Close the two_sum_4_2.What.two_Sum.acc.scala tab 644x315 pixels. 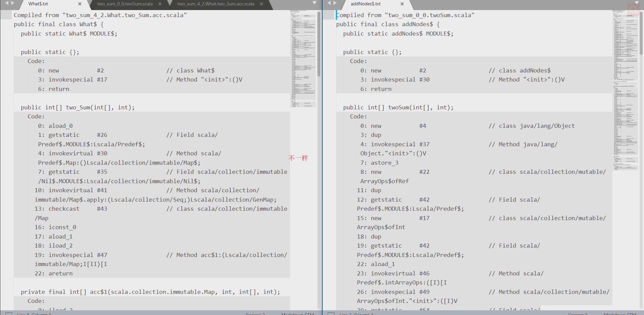262,4
